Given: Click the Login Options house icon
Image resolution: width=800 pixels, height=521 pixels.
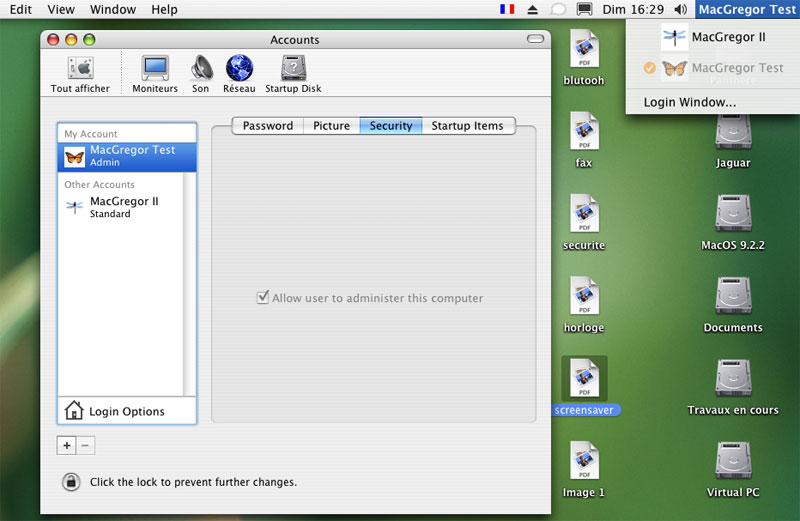Looking at the screenshot, I should tap(74, 410).
